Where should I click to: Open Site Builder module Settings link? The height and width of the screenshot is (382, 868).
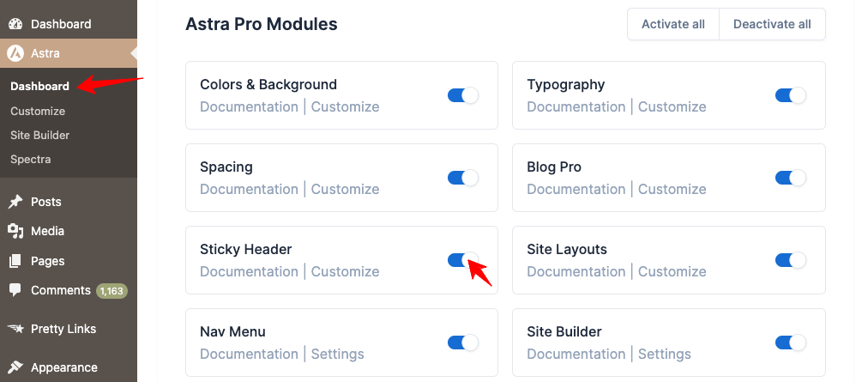tap(665, 354)
